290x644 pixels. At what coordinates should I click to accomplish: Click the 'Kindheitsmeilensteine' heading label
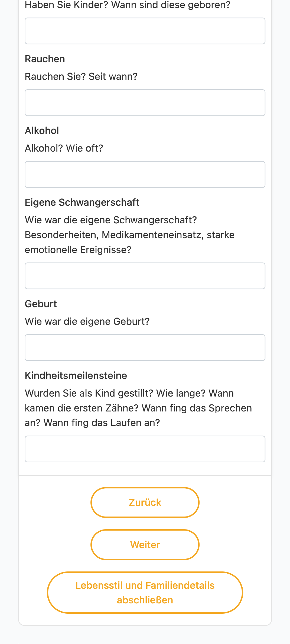[76, 376]
